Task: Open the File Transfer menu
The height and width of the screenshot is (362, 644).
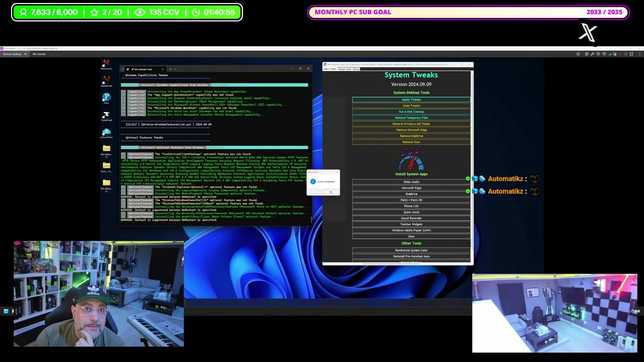Action: 39,54
